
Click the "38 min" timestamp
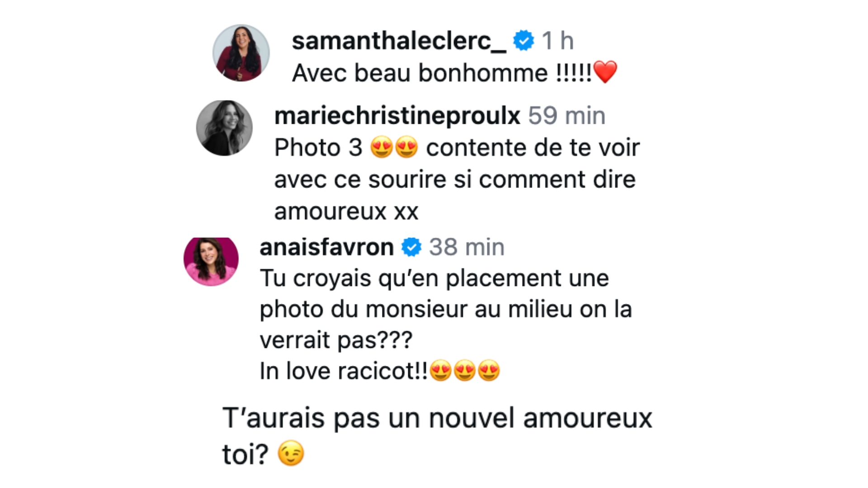467,247
